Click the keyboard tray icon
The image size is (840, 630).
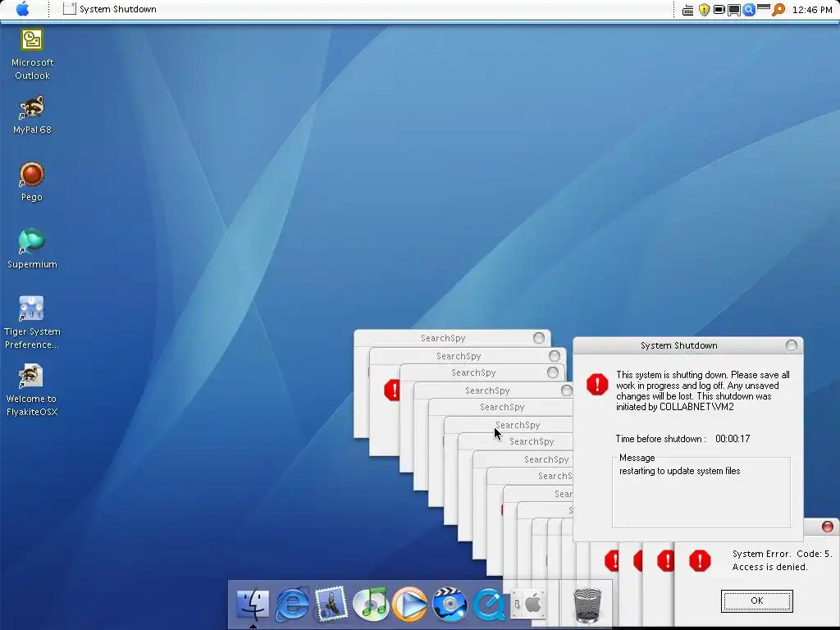pos(688,10)
